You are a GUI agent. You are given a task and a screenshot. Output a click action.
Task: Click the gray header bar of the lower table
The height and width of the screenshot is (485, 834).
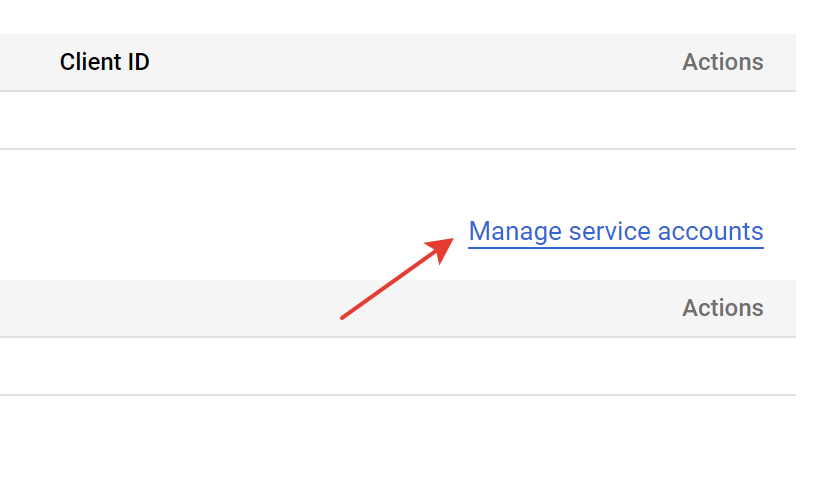(x=398, y=308)
